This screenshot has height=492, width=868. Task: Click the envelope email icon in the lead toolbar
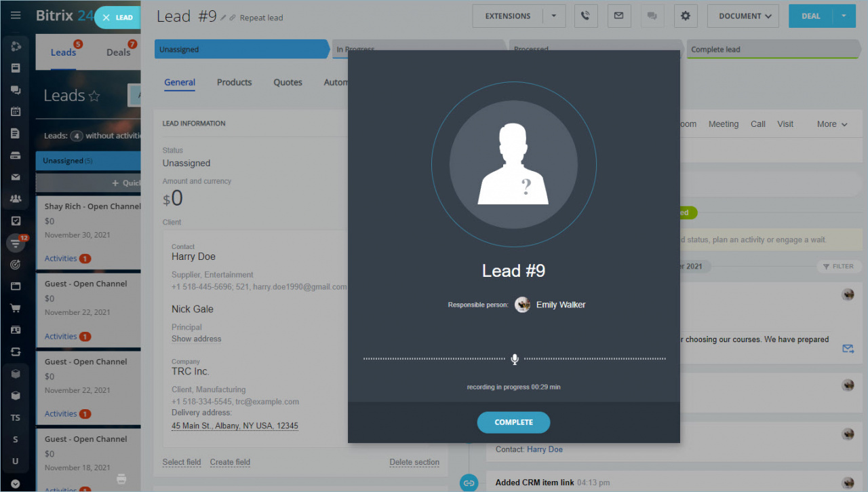click(x=619, y=16)
